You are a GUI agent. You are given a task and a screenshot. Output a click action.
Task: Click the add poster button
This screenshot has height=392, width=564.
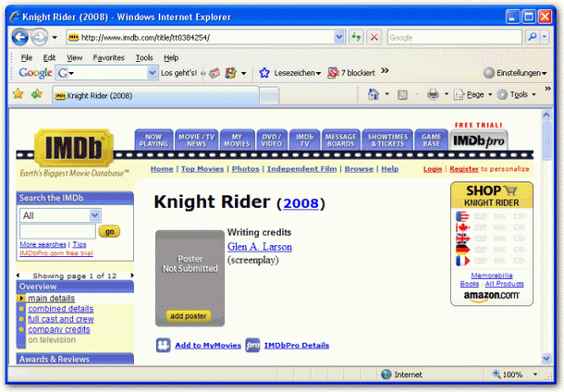coord(189,316)
